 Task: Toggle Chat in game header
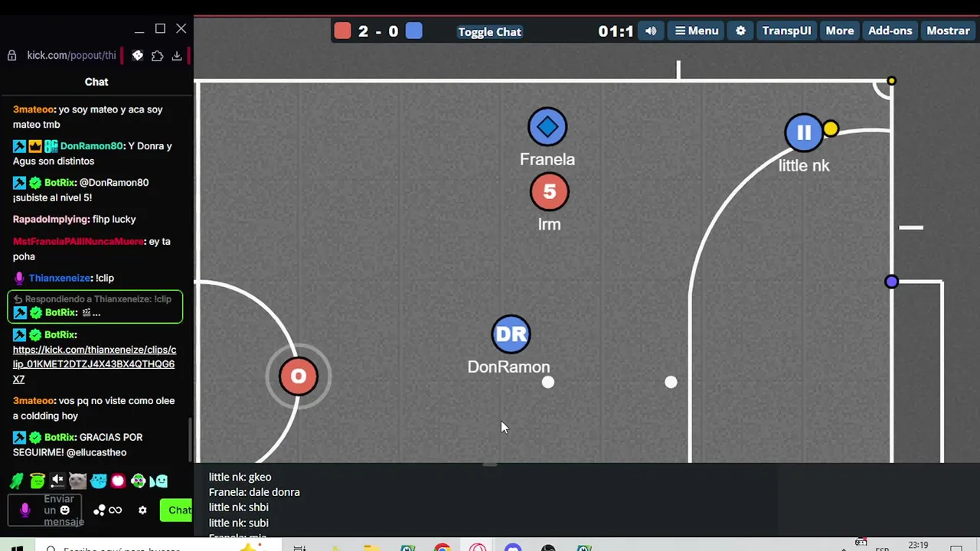tap(489, 31)
